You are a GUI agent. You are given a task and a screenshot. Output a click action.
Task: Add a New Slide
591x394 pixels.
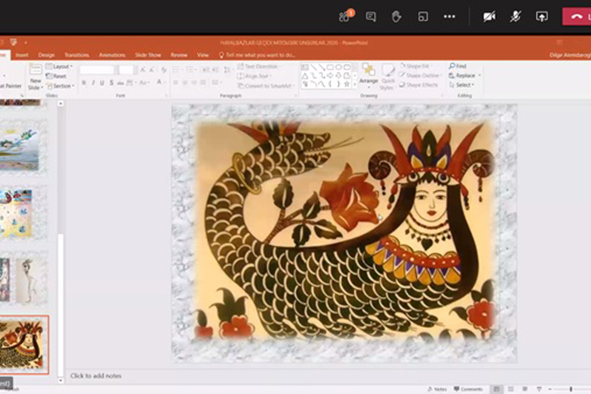(35, 77)
